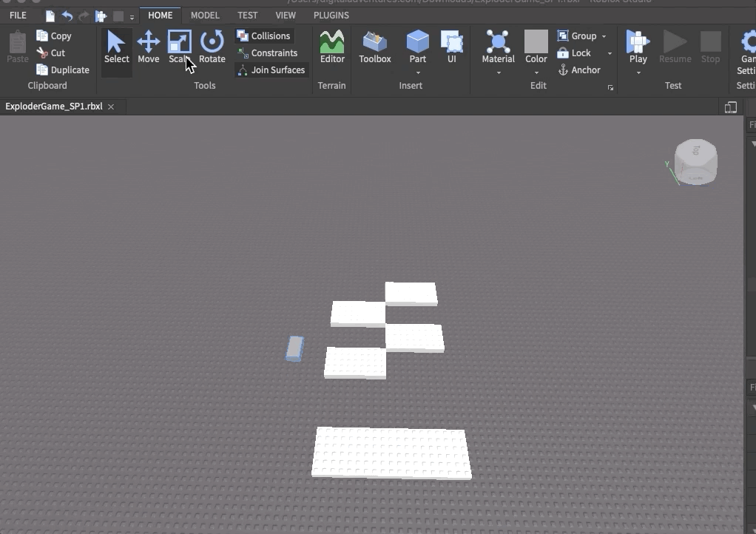This screenshot has height=534, width=756.
Task: Switch to the MODEL tab
Action: click(205, 16)
